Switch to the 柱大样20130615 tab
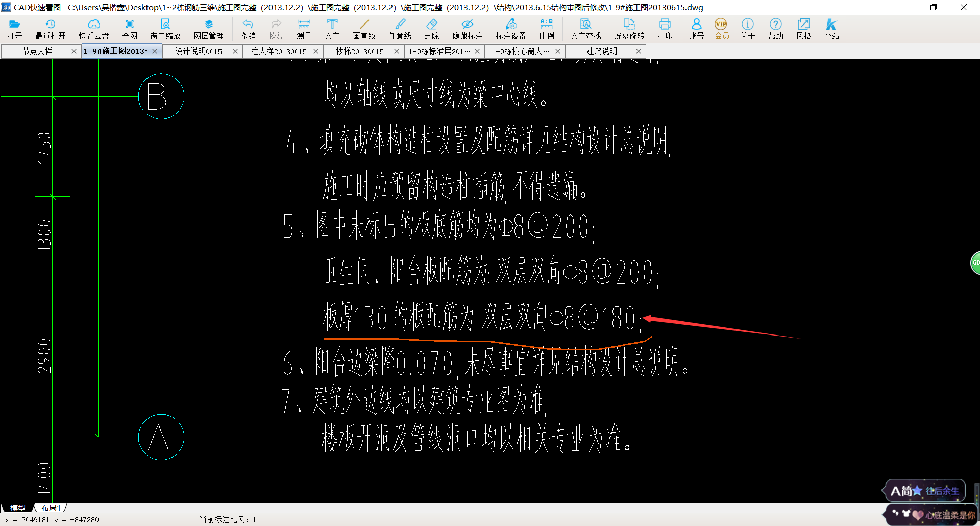This screenshot has width=980, height=526. [279, 51]
